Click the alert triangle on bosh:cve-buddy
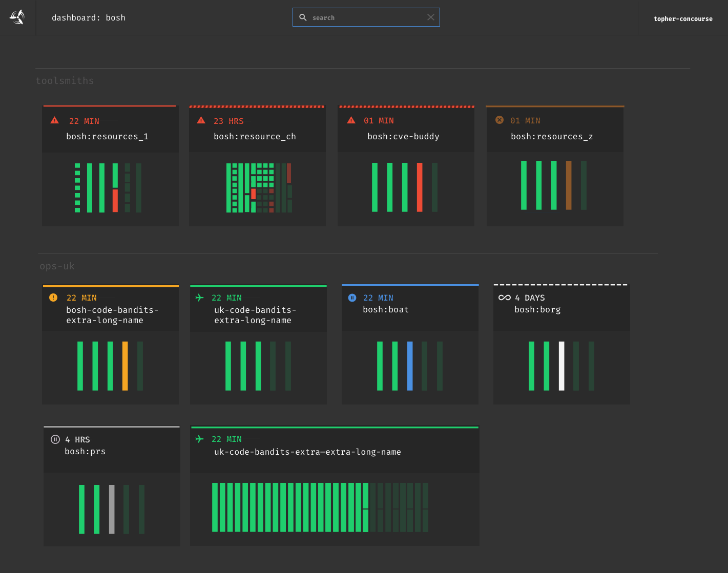Image resolution: width=728 pixels, height=573 pixels. [x=351, y=120]
